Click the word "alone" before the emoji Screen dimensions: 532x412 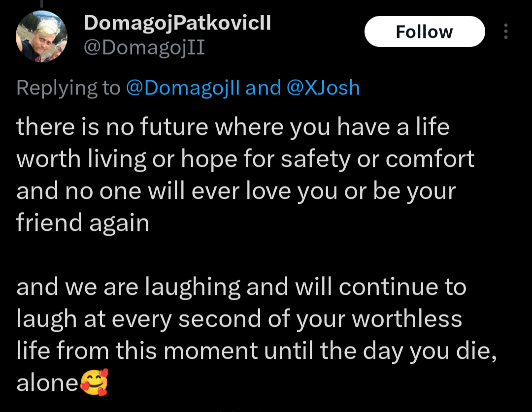[x=47, y=384]
